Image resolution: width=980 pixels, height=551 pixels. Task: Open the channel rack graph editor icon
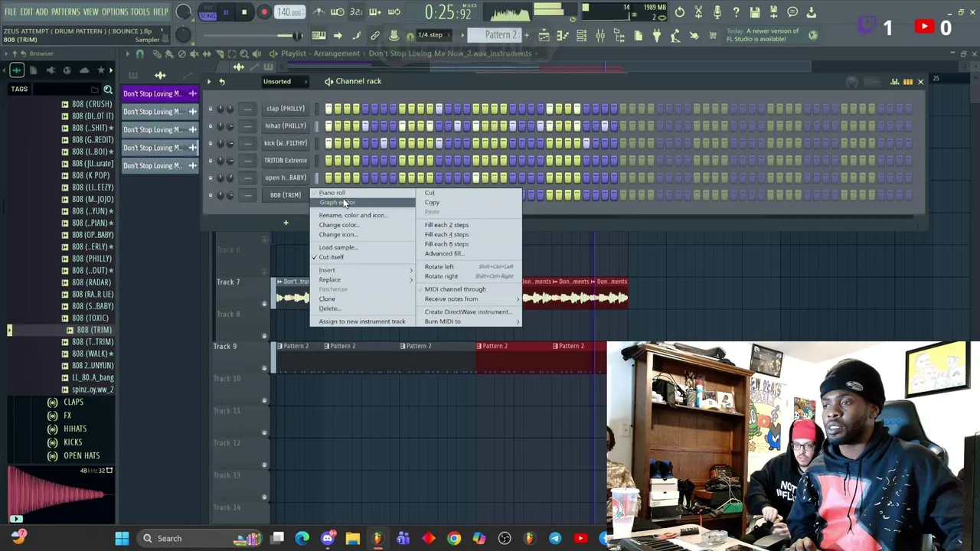[x=895, y=82]
